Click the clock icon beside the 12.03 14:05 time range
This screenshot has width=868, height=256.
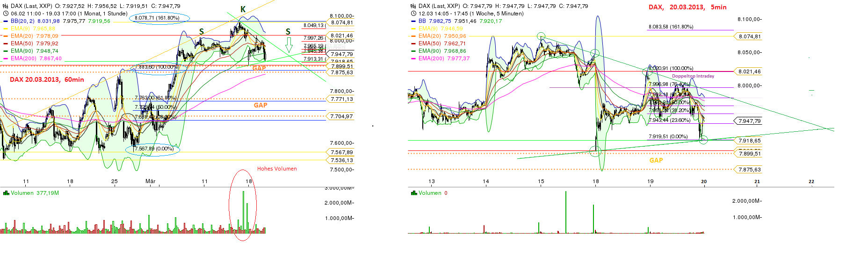point(413,14)
